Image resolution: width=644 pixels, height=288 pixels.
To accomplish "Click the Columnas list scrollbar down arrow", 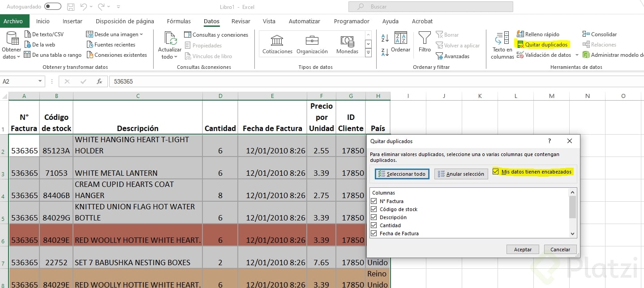I will click(x=572, y=233).
